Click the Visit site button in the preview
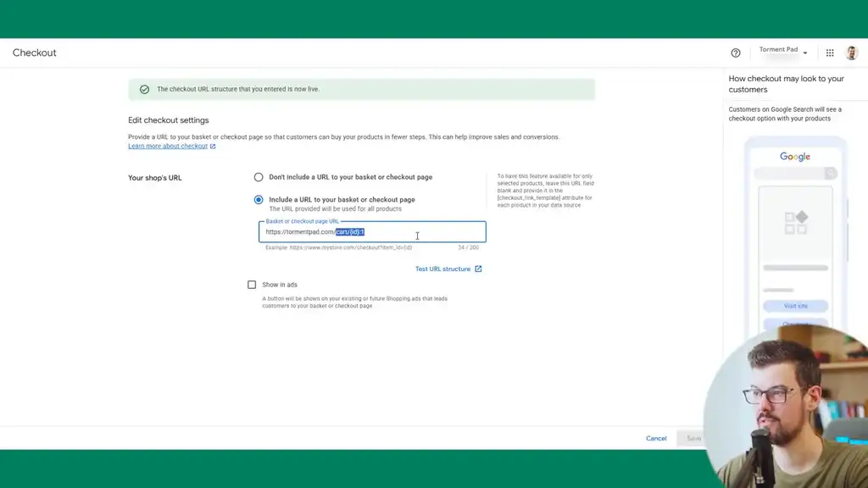Screen dimensions: 868x488 [x=794, y=305]
